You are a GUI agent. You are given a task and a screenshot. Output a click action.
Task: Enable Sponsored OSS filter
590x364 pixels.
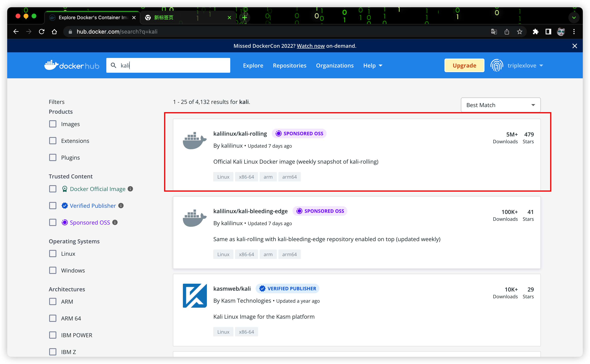[53, 222]
